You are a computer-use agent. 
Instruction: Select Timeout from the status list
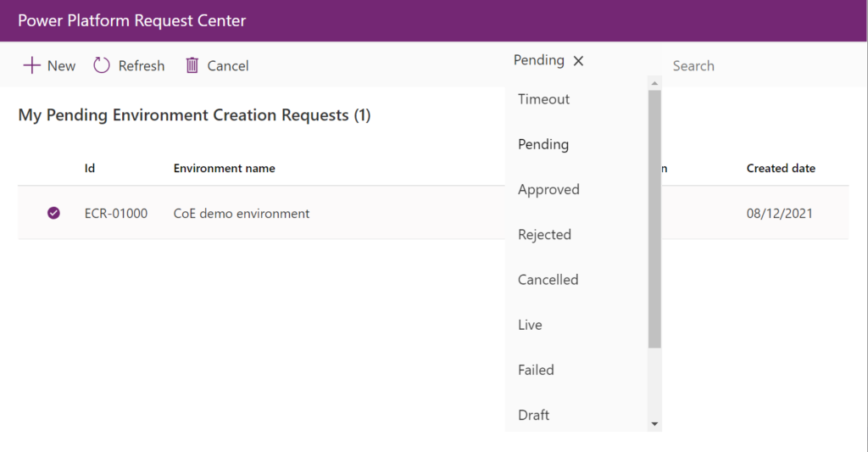tap(543, 99)
